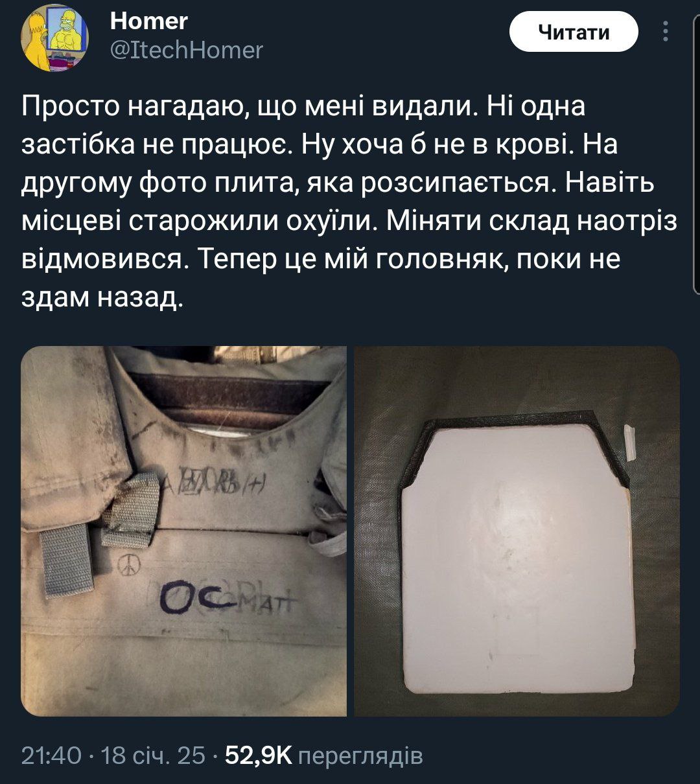View the 52,9K переглядів views count
The height and width of the screenshot is (784, 700).
[323, 755]
